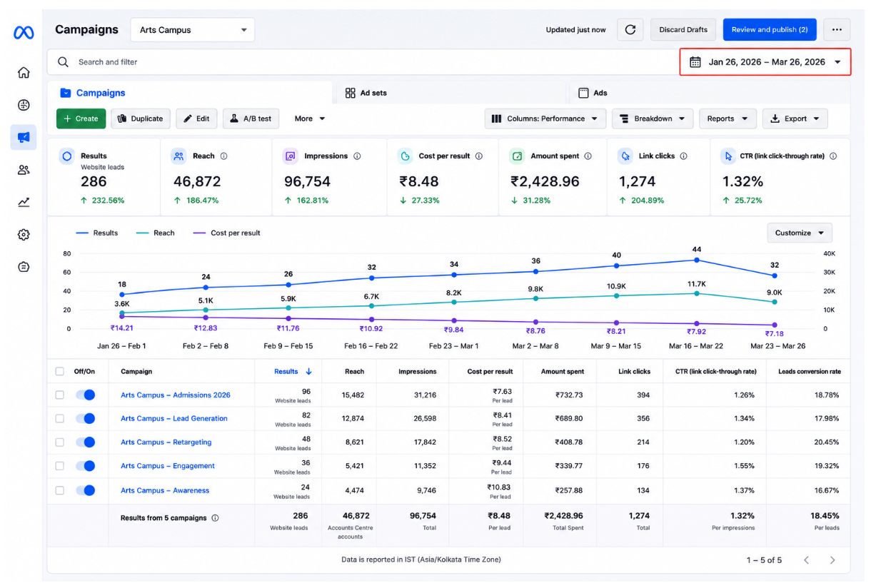The height and width of the screenshot is (588, 871).
Task: Open Columns: Performance dropdown
Action: tap(545, 118)
